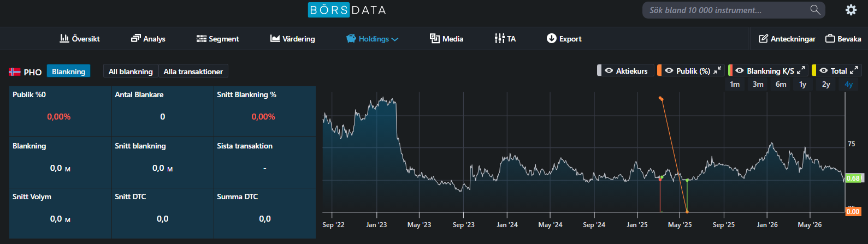Click the Norwegian flag icon beside PHO
This screenshot has width=868, height=244.
[15, 72]
